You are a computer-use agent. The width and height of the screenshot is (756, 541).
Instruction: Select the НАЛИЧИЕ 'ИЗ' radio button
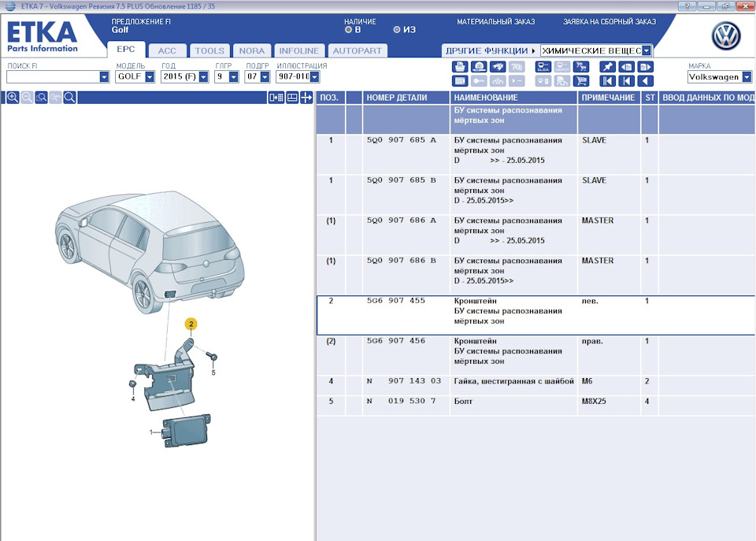tap(396, 30)
